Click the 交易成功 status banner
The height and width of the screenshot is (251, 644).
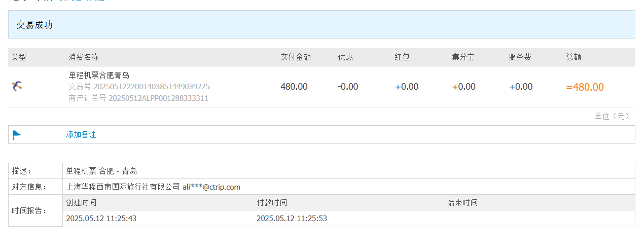pos(34,25)
